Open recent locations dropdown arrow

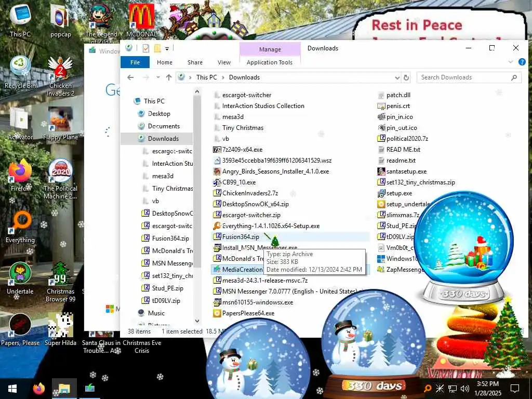click(158, 77)
